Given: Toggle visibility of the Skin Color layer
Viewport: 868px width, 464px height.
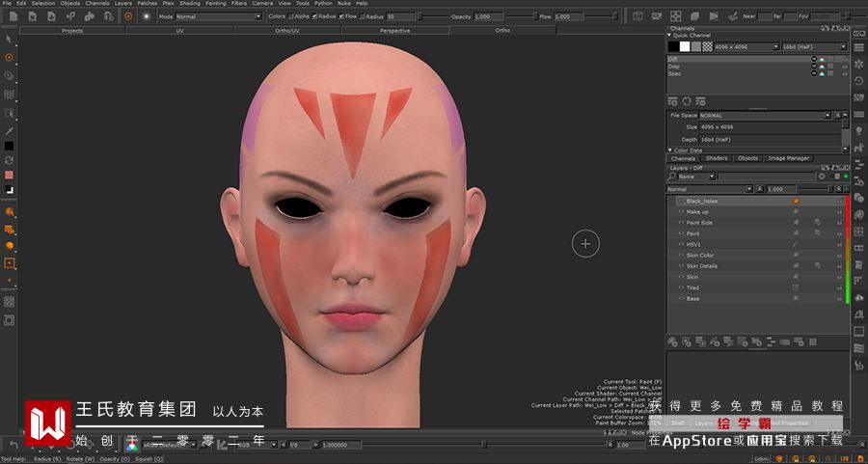Looking at the screenshot, I should pos(682,256).
